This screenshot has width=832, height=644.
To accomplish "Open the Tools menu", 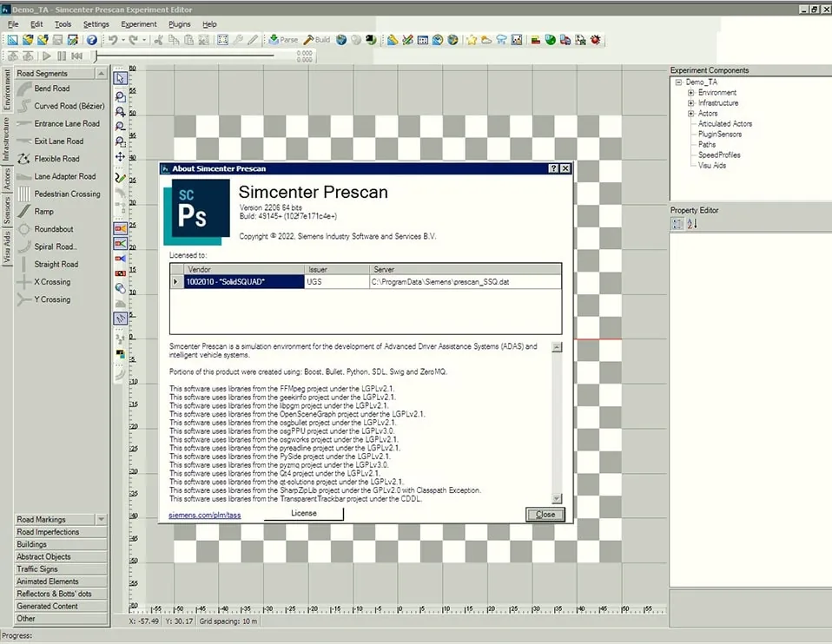I will 63,24.
